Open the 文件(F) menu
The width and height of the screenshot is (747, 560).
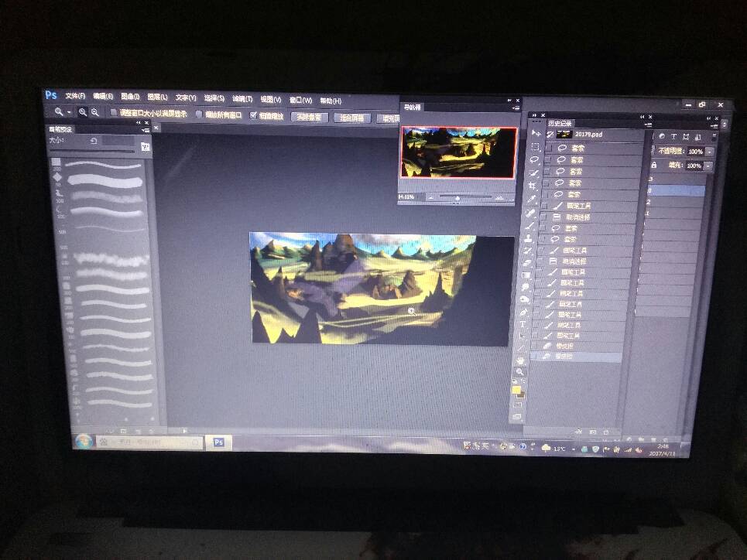75,96
